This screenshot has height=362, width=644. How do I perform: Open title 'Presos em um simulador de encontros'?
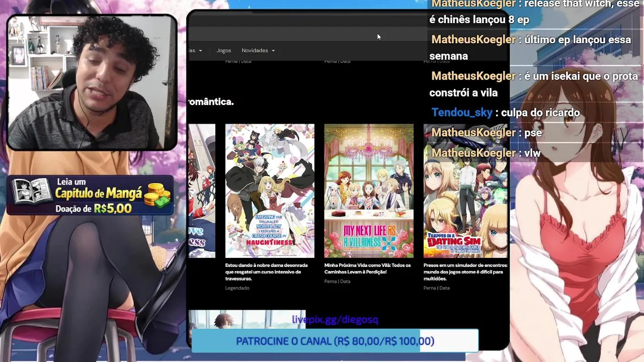(x=465, y=272)
